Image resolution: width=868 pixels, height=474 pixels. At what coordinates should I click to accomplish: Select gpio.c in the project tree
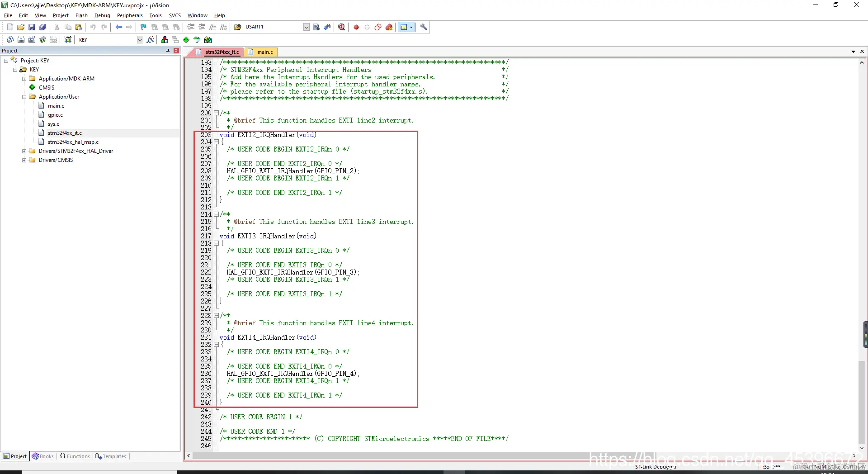[x=55, y=115]
